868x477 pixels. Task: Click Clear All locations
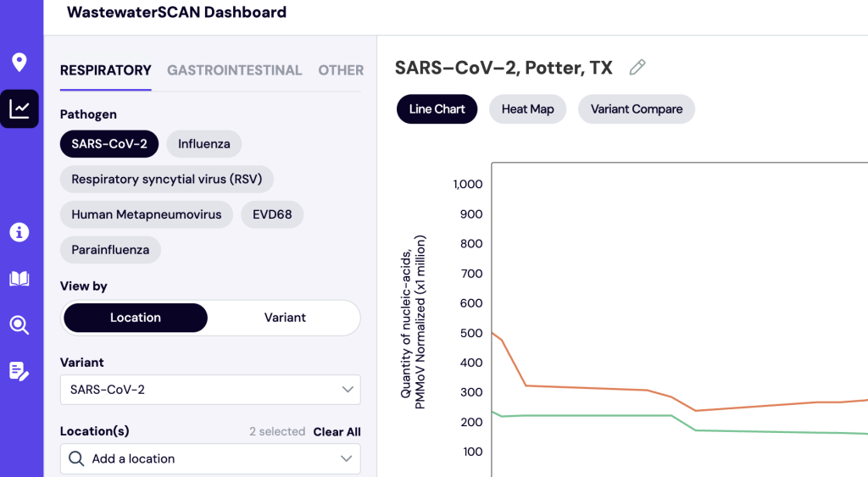(337, 431)
